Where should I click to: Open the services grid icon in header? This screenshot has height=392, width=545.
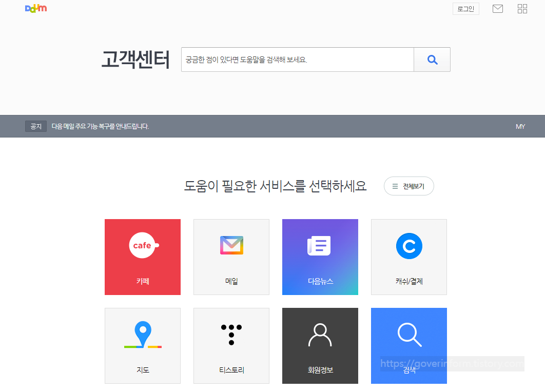522,9
